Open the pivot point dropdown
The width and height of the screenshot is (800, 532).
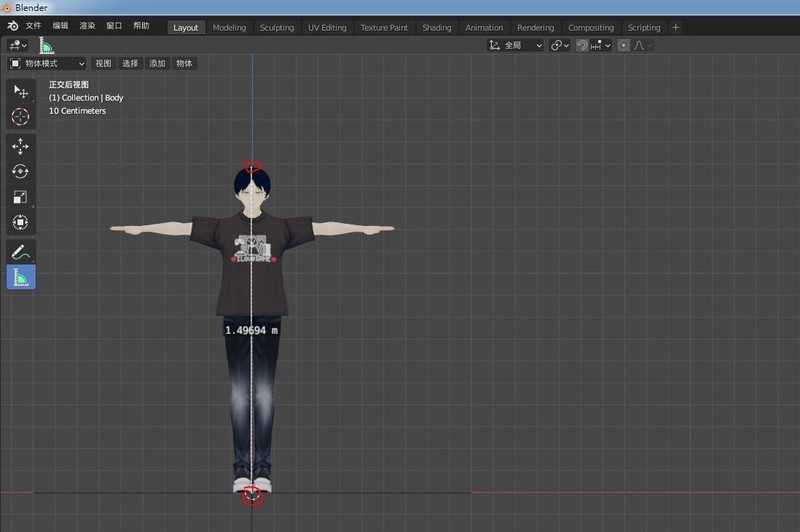(x=560, y=45)
